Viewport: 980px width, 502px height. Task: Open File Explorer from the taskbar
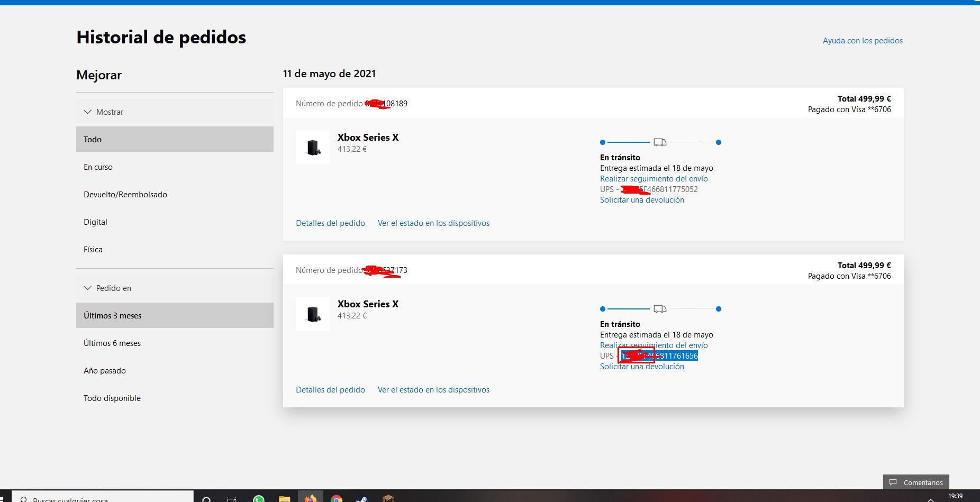pos(285,499)
